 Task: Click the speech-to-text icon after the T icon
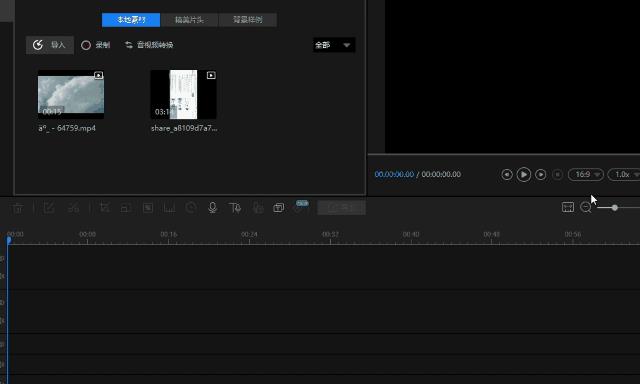click(x=258, y=208)
